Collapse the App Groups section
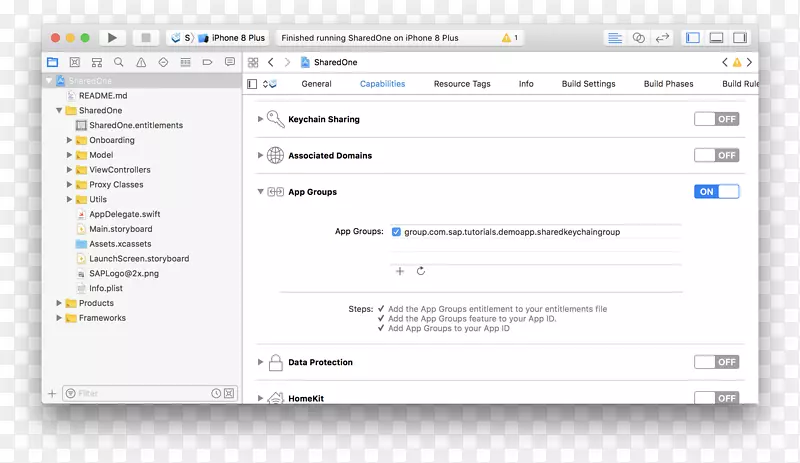The width and height of the screenshot is (800, 463). pos(261,192)
